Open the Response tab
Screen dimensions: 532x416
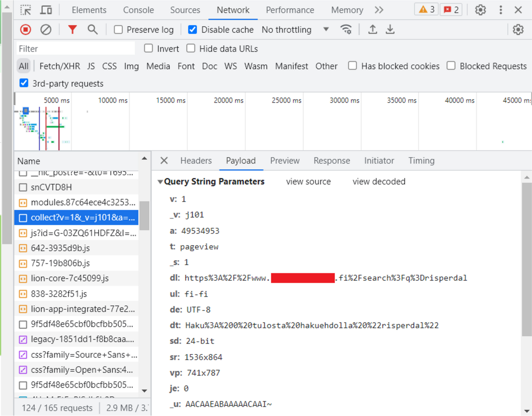click(x=332, y=160)
